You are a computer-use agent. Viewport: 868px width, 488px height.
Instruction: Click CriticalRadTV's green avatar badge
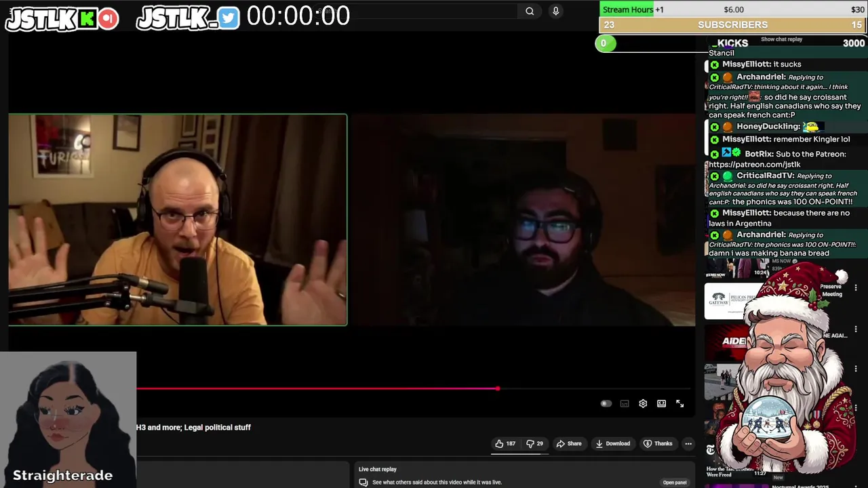pyautogui.click(x=727, y=176)
